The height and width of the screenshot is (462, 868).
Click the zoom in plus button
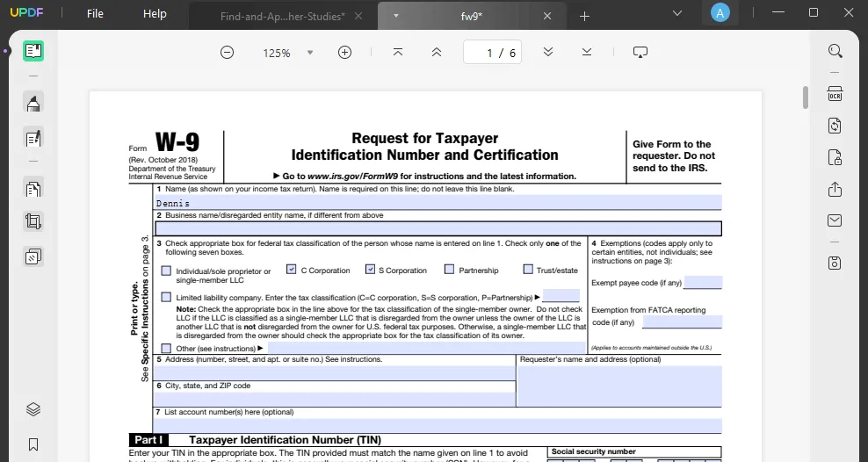344,53
